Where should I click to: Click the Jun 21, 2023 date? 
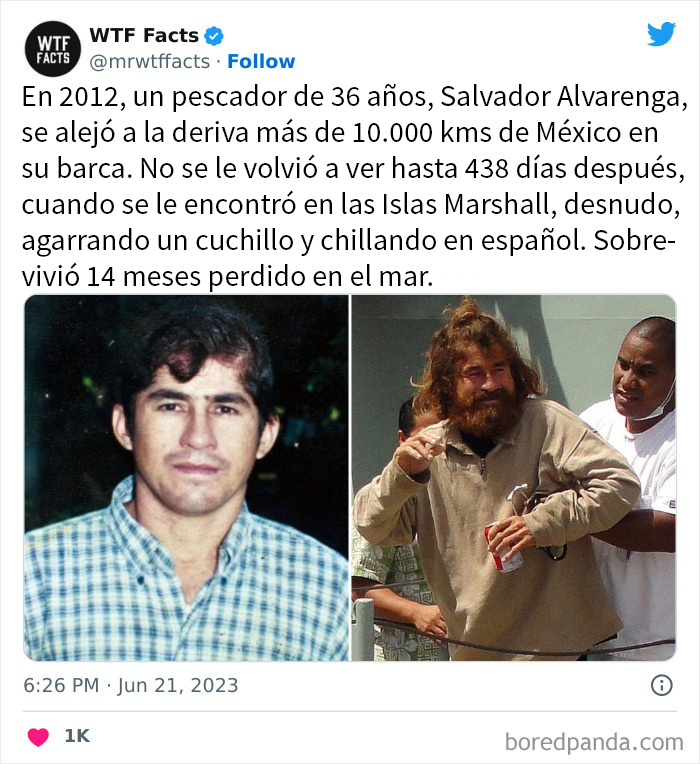178,686
